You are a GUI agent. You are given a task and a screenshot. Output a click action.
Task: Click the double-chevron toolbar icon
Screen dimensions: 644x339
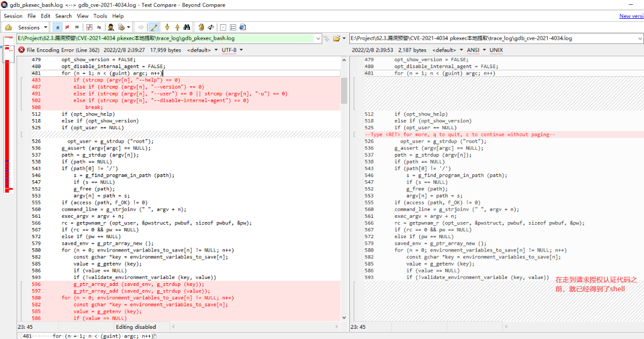pyautogui.click(x=223, y=27)
